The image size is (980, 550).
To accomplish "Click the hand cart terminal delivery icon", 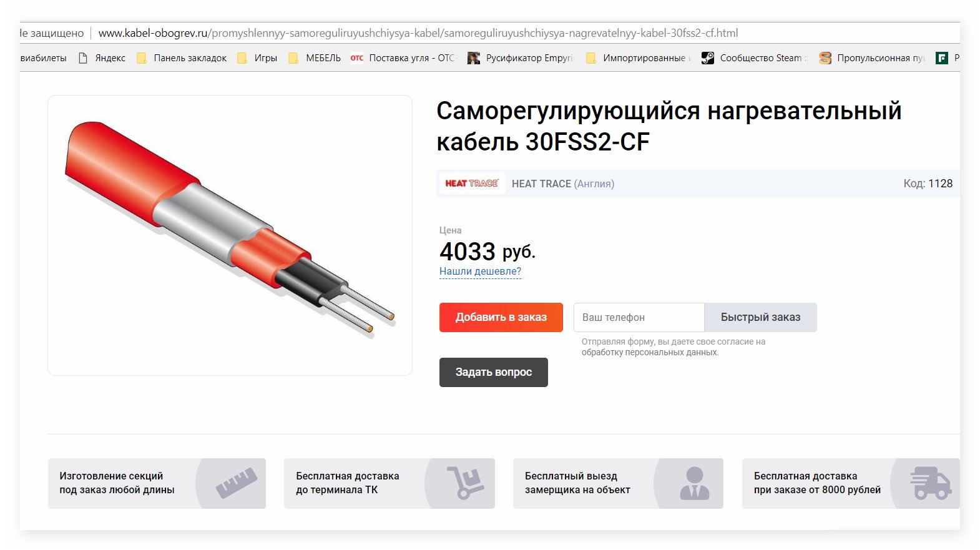I will [x=465, y=483].
